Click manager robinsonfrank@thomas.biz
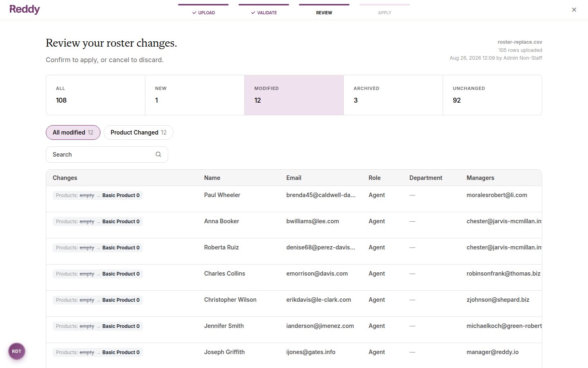588x368 pixels. [503, 274]
